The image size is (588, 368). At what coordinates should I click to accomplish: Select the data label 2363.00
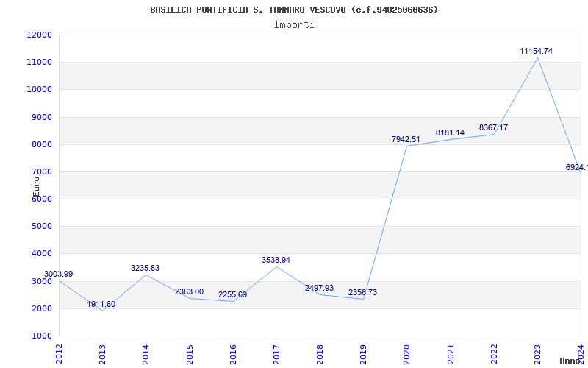point(189,291)
